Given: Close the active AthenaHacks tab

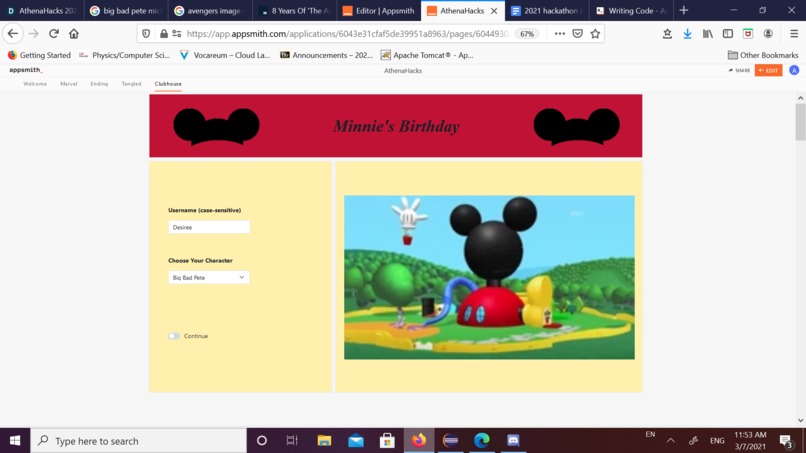Looking at the screenshot, I should coord(494,11).
